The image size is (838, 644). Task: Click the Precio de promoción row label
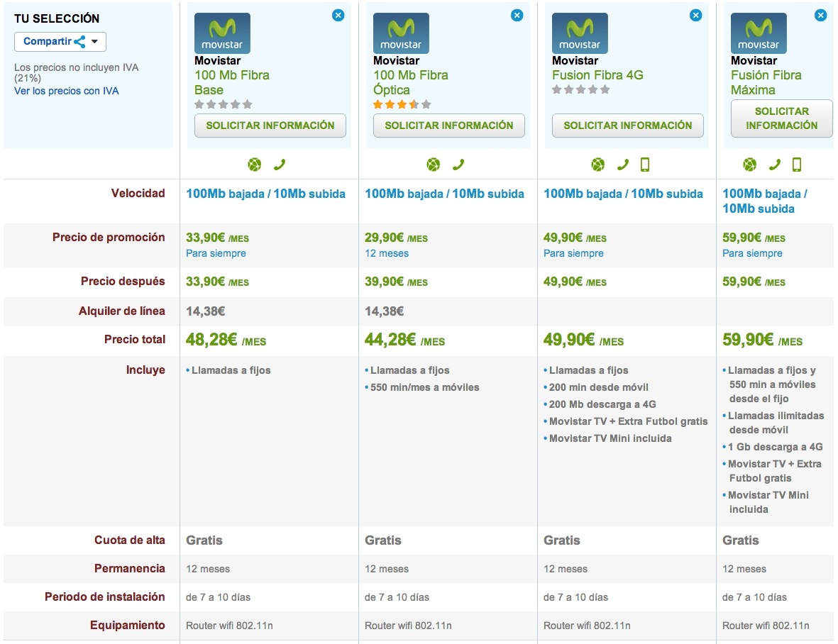tap(109, 238)
